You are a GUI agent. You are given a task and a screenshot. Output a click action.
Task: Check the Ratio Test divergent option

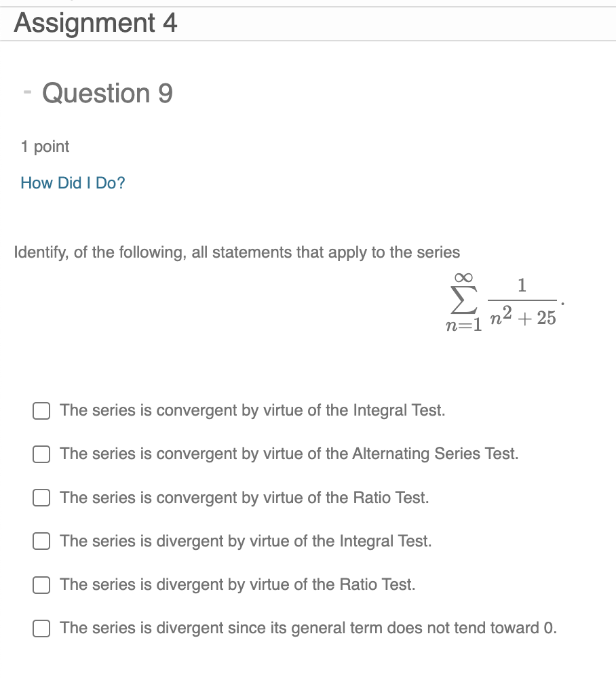coord(41,584)
